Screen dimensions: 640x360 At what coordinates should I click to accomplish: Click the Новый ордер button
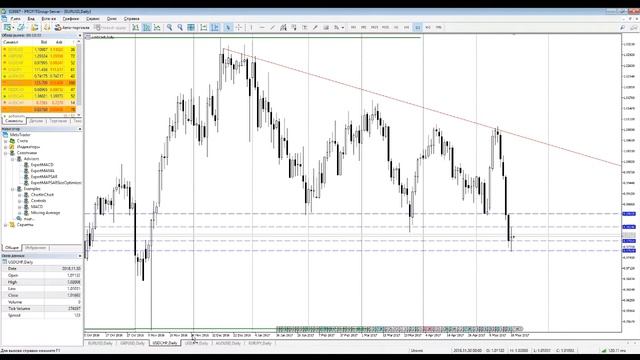click(110, 27)
